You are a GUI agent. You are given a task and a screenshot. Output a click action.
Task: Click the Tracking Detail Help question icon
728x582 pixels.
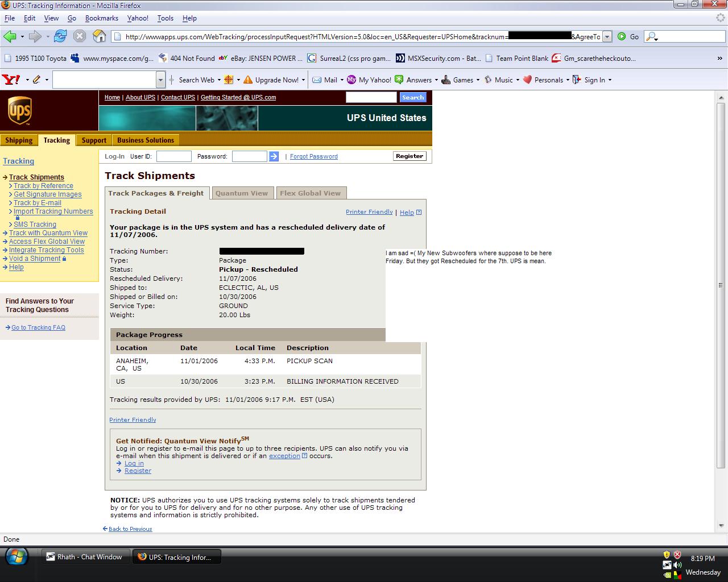pos(419,212)
